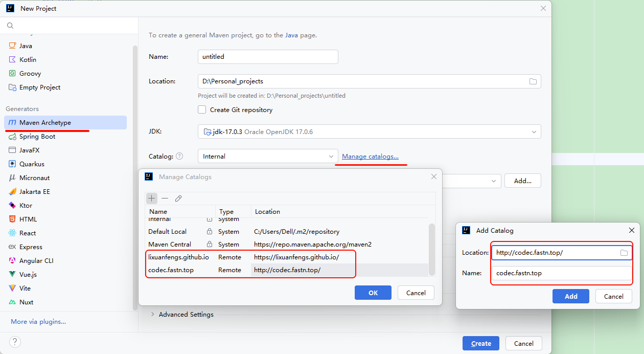Focus the project Location field

(x=369, y=81)
